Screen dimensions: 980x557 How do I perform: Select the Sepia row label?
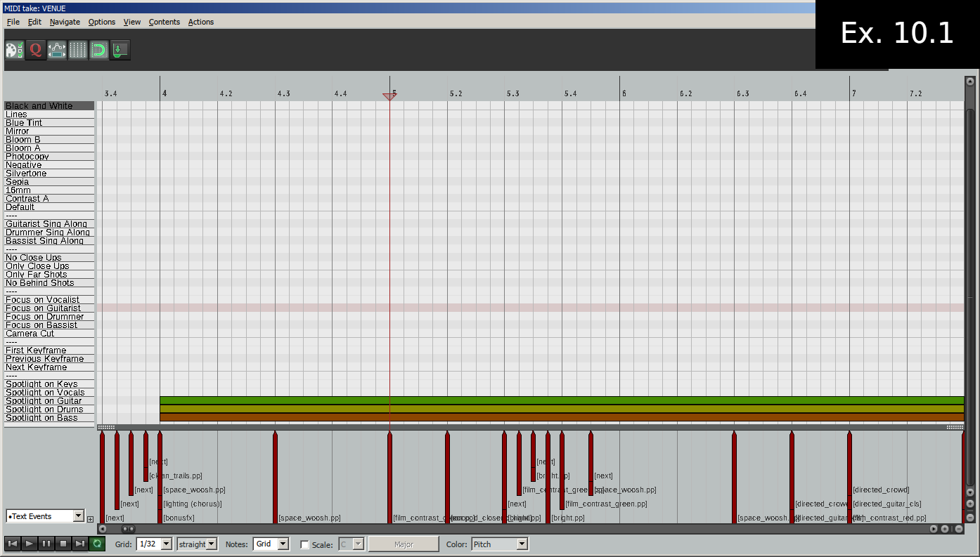click(x=49, y=181)
